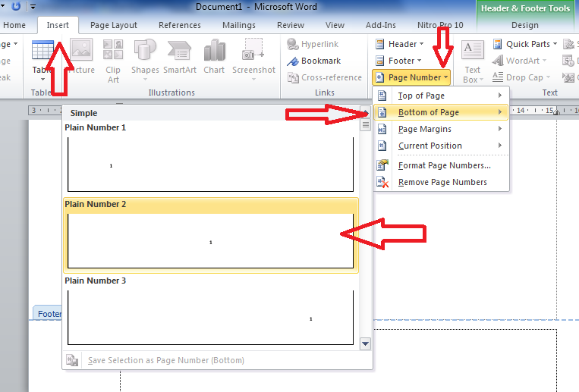Open the View tab
Screen dimensions: 579x392
coord(335,25)
